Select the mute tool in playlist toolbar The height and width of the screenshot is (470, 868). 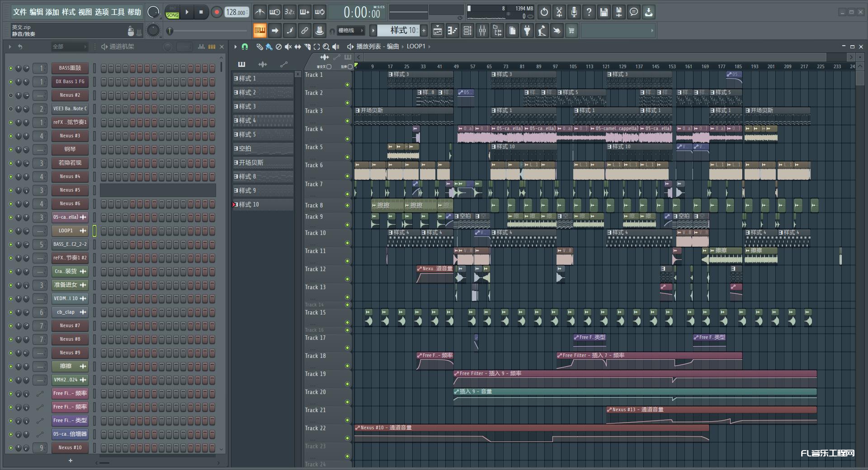click(288, 47)
